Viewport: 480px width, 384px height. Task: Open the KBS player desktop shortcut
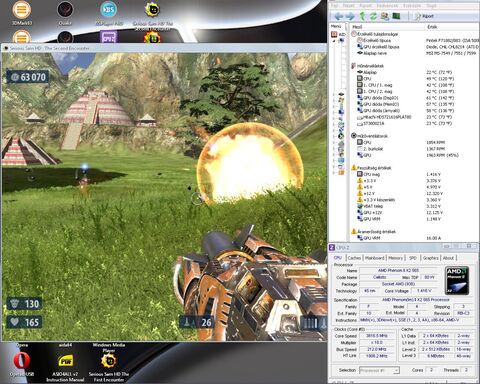(x=109, y=13)
